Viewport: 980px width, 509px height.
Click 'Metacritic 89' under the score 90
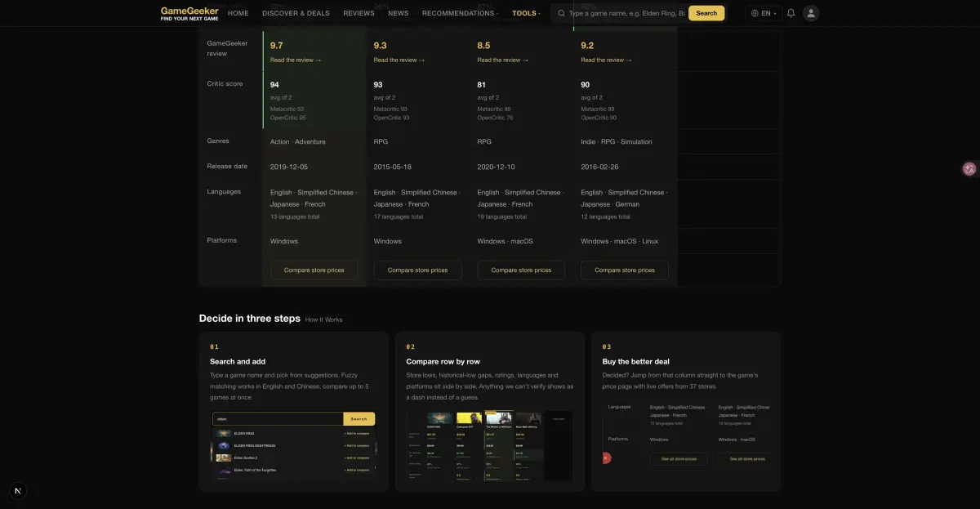(598, 109)
